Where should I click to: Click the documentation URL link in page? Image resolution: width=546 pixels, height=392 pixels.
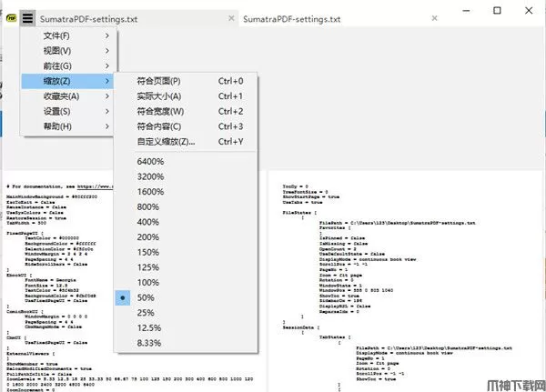(x=95, y=186)
